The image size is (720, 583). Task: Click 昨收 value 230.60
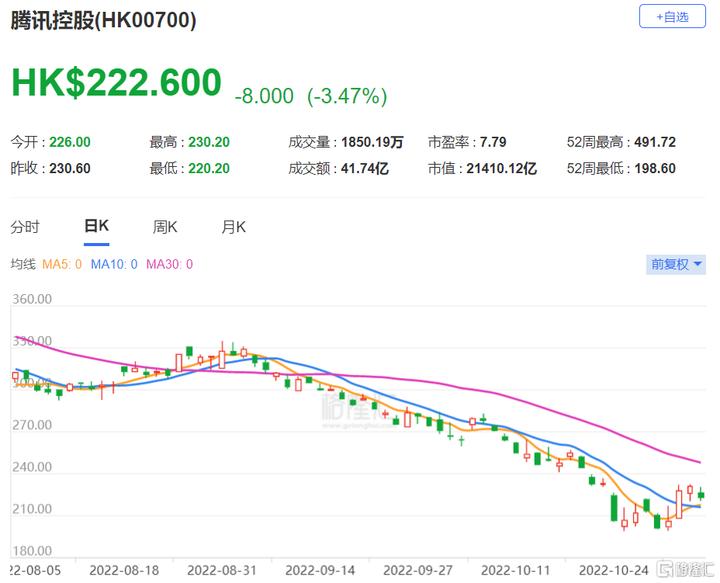tap(70, 168)
